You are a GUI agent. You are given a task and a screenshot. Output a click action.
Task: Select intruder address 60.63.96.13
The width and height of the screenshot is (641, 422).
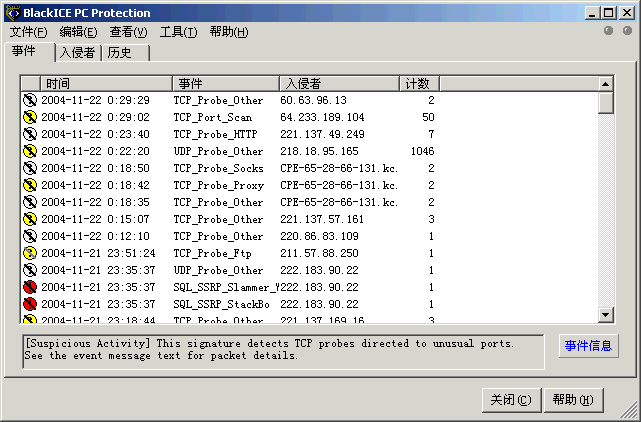point(313,100)
